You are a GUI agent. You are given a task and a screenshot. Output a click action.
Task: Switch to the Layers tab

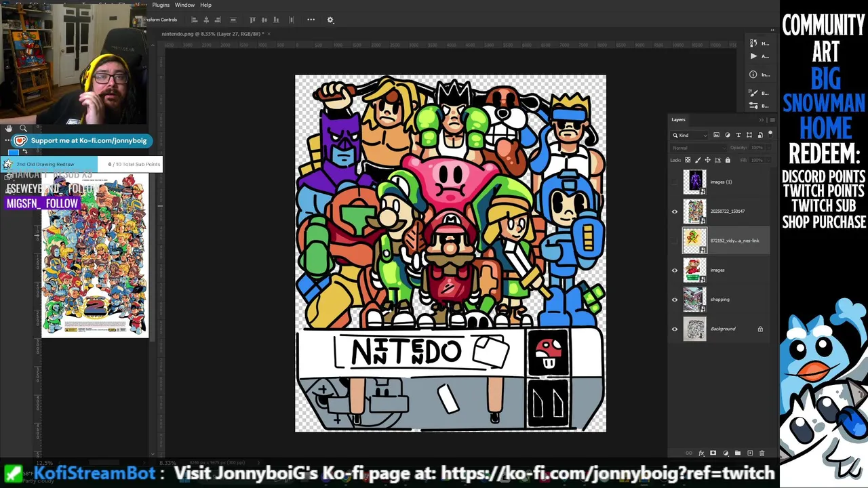click(678, 119)
